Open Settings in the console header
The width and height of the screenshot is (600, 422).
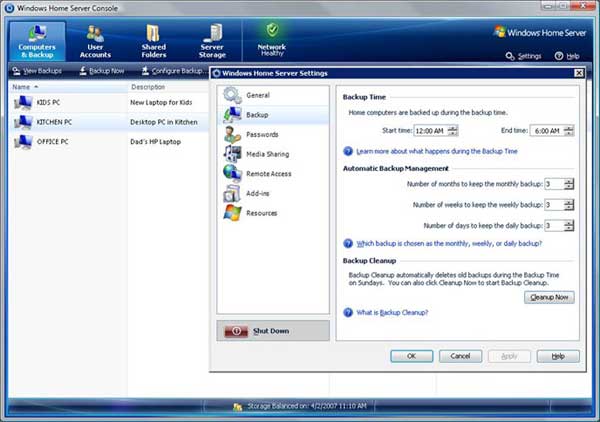click(x=523, y=56)
